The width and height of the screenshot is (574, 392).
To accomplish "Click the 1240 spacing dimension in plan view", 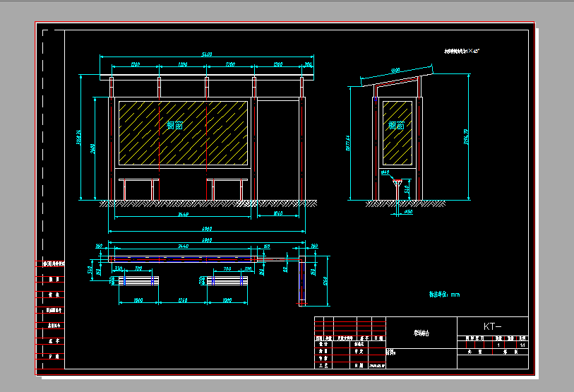I will [x=182, y=301].
